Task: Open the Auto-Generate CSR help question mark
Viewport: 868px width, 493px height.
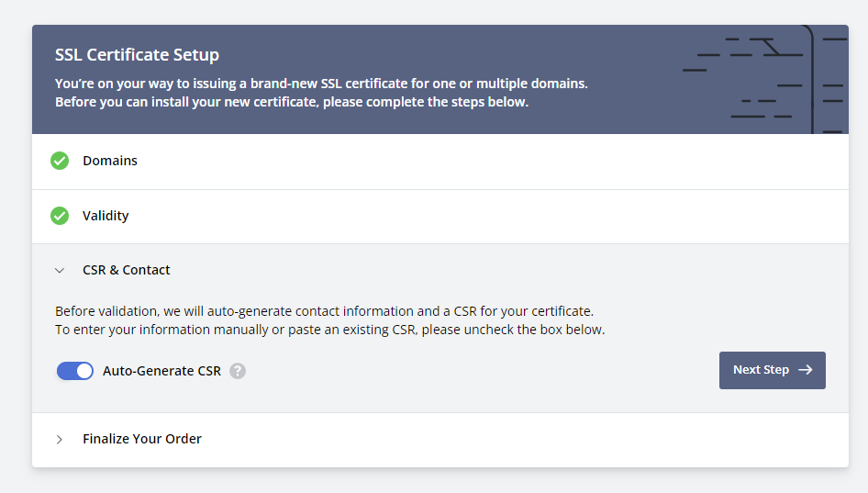Action: (238, 371)
